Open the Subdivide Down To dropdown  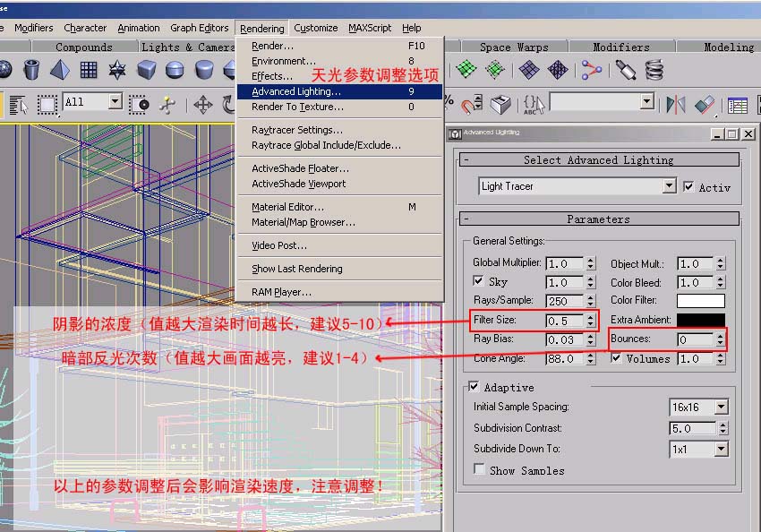[x=721, y=449]
